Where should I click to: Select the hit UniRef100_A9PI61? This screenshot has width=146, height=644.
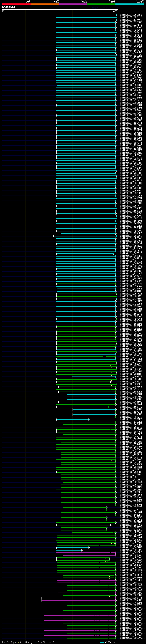(x=131, y=63)
